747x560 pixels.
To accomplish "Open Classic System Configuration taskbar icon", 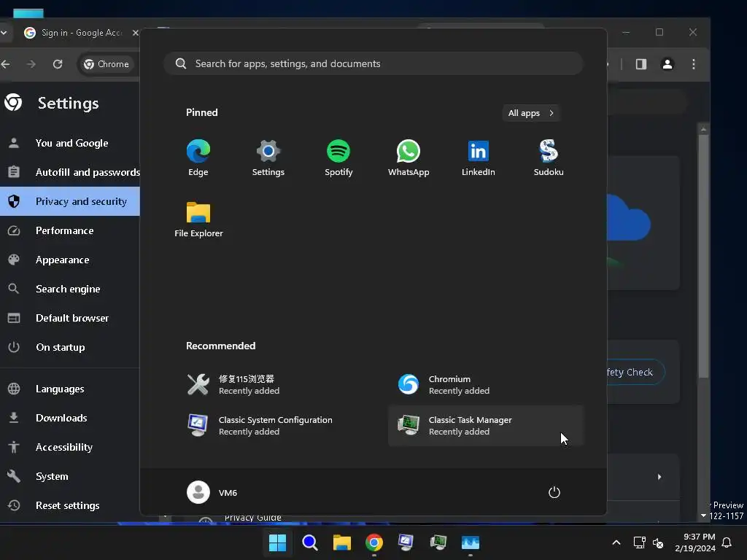I will 406,542.
